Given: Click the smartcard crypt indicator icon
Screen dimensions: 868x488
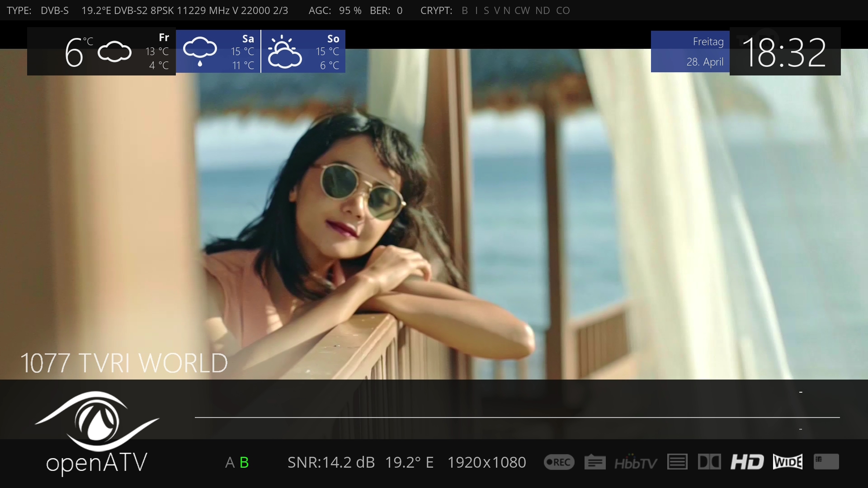Looking at the screenshot, I should pos(826,462).
